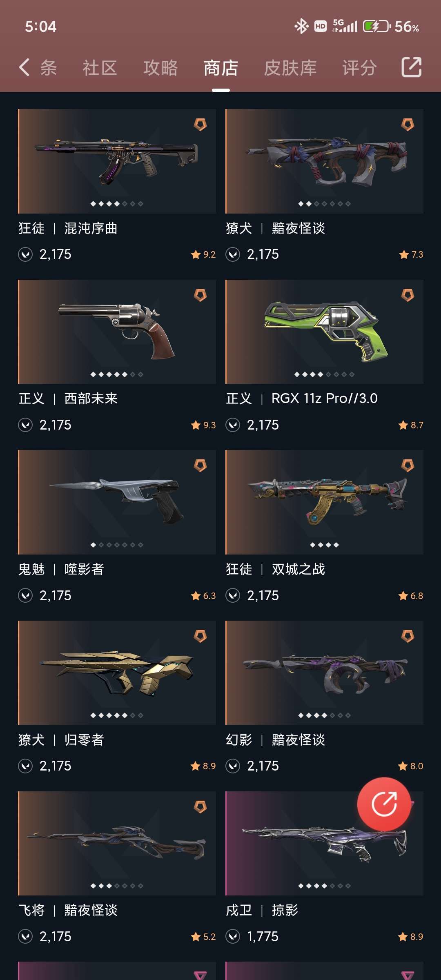The height and width of the screenshot is (980, 441).
Task: Select the 飞将 黯夜怪谈 weapon image
Action: (x=117, y=843)
